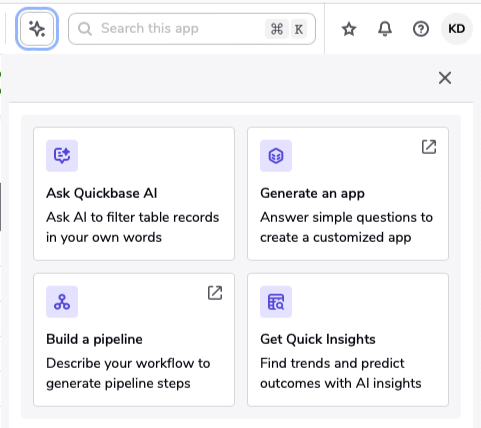This screenshot has width=481, height=428.
Task: Open the Get Quick Insights heading
Action: pos(318,339)
